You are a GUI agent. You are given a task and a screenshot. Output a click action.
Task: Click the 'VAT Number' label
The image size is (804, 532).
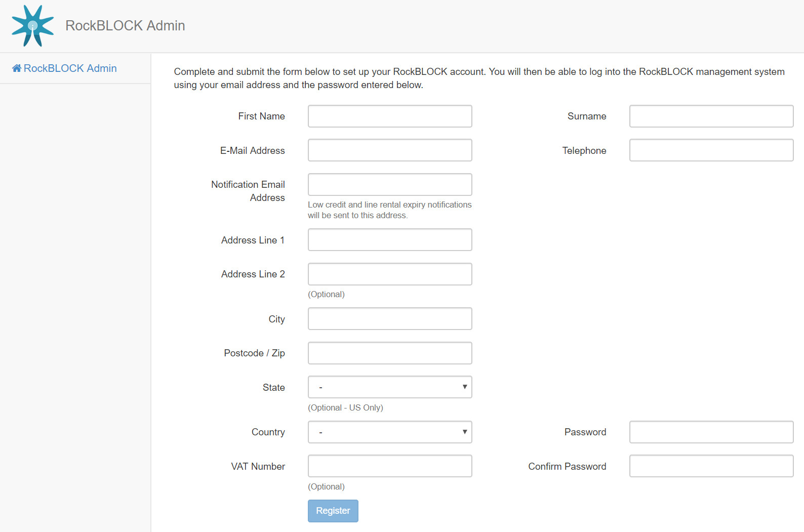pos(258,466)
